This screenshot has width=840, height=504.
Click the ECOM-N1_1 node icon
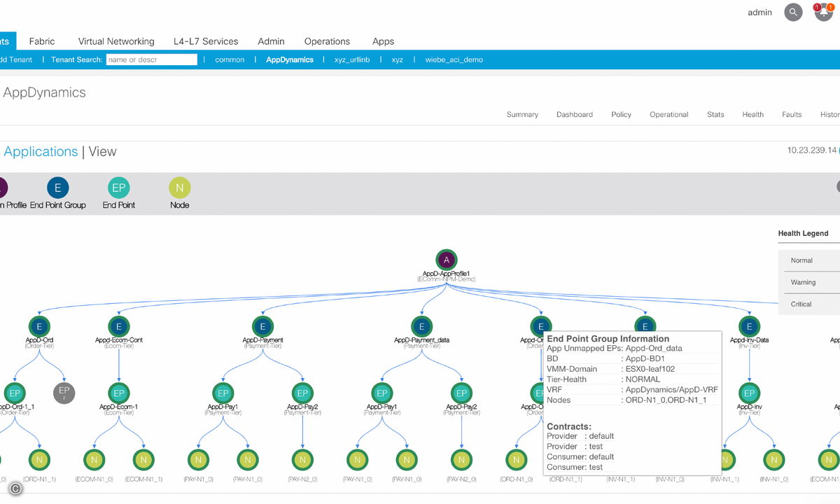(x=143, y=460)
